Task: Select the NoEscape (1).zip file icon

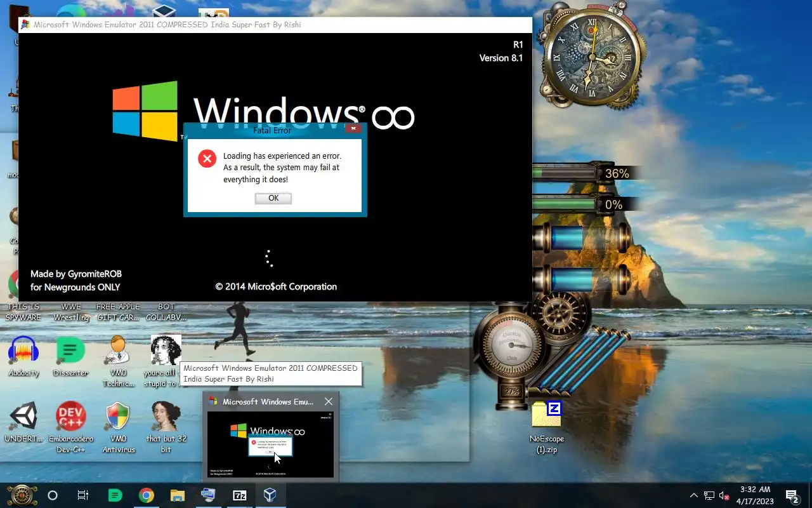Action: click(x=547, y=427)
